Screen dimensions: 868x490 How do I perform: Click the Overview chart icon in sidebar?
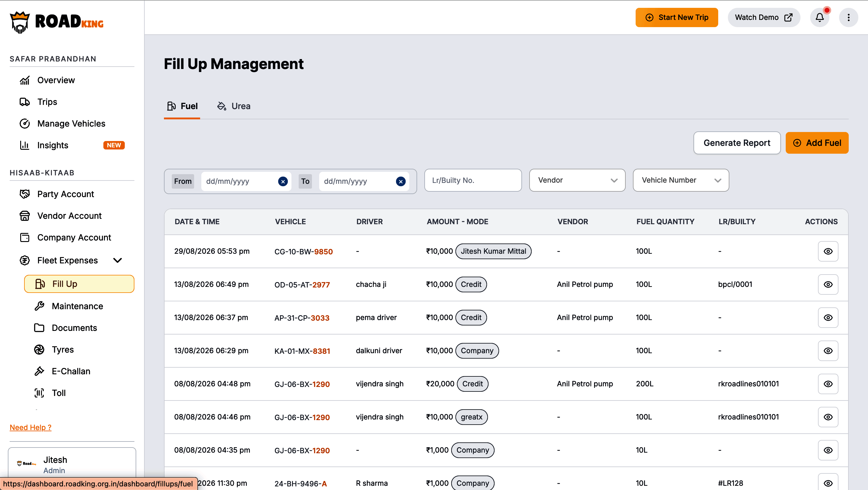point(25,80)
